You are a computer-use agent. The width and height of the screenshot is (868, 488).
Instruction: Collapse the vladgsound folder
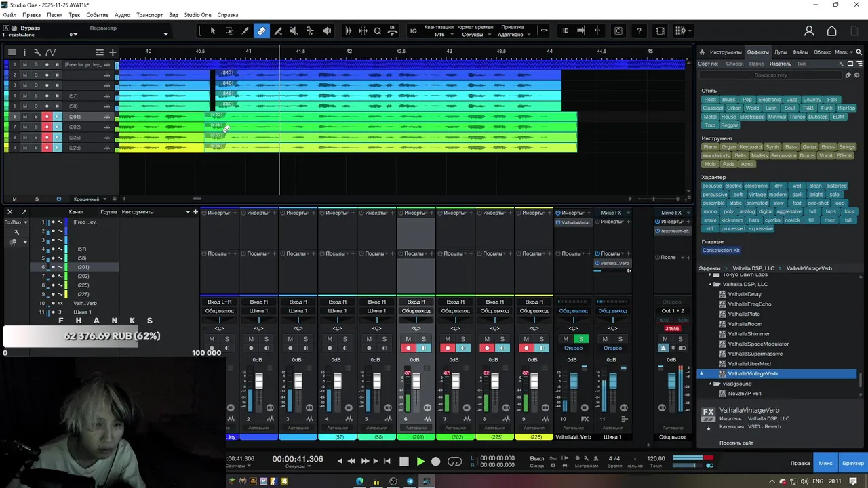[x=710, y=384]
